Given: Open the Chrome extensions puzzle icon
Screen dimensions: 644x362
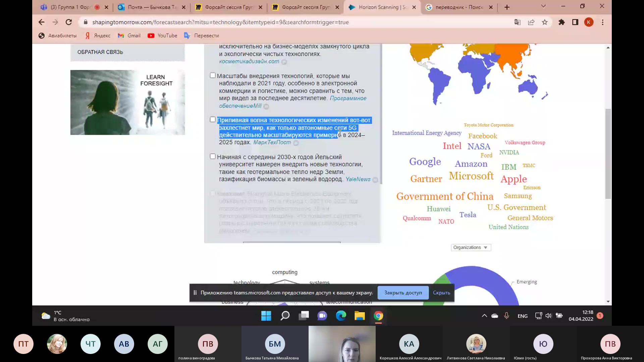Looking at the screenshot, I should pos(561,22).
